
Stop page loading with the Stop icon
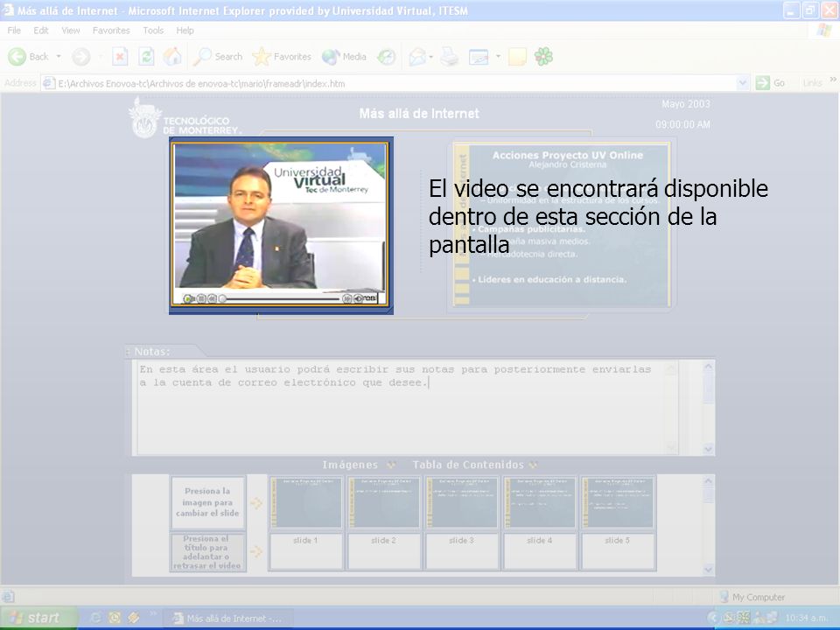(x=120, y=57)
